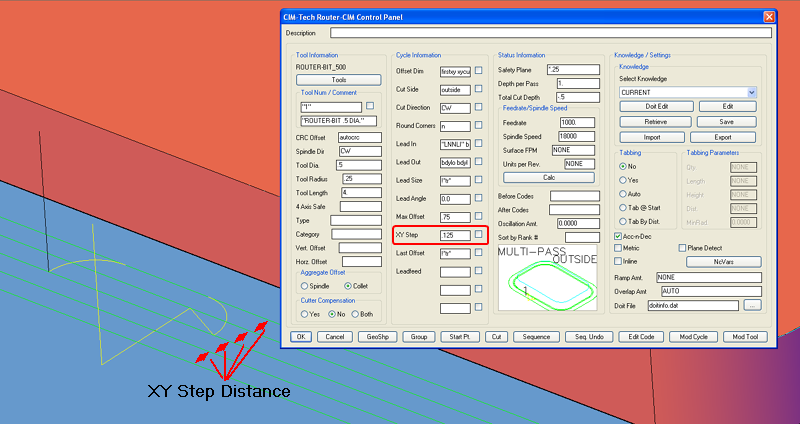Click the Tools button
Viewport: 800px width, 424px height.
point(338,80)
